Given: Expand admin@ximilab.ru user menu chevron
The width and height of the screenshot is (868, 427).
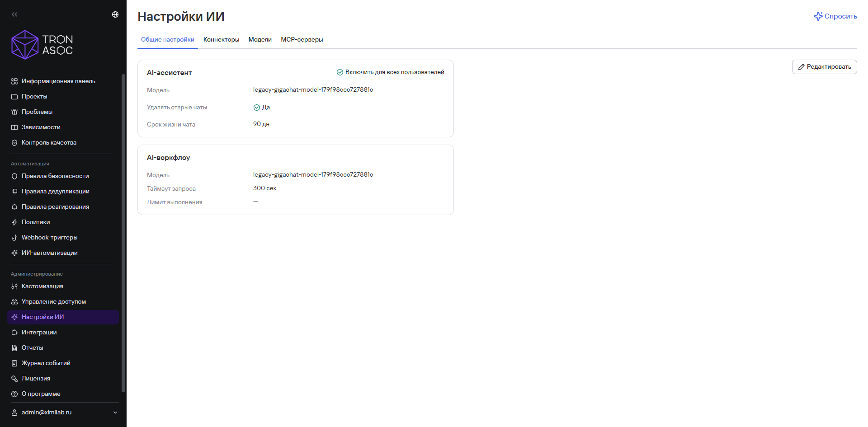Looking at the screenshot, I should 115,413.
